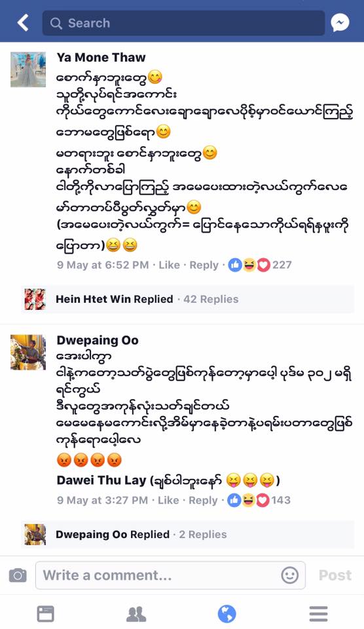Open the emoji picker in comment box
Image resolution: width=364 pixels, height=629 pixels.
click(289, 575)
